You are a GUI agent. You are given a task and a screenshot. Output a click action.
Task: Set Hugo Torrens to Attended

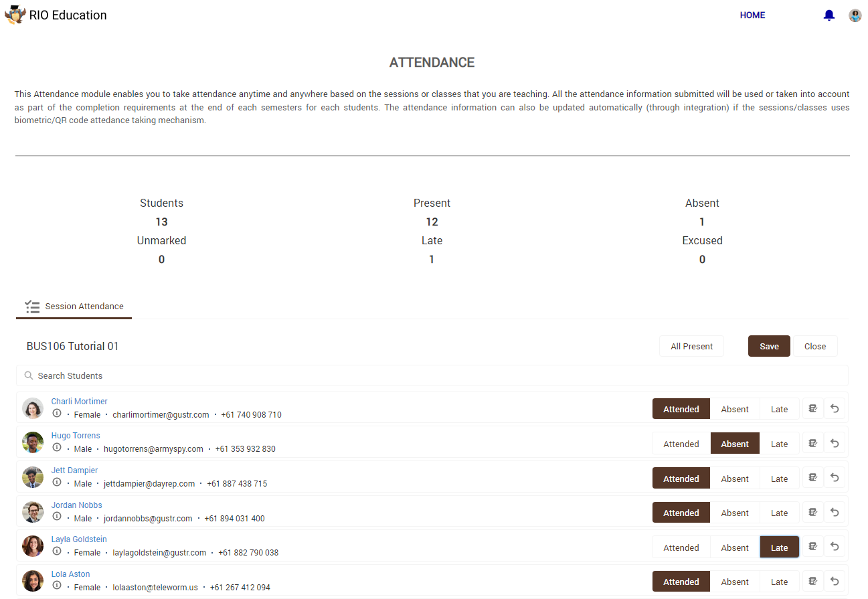[681, 444]
